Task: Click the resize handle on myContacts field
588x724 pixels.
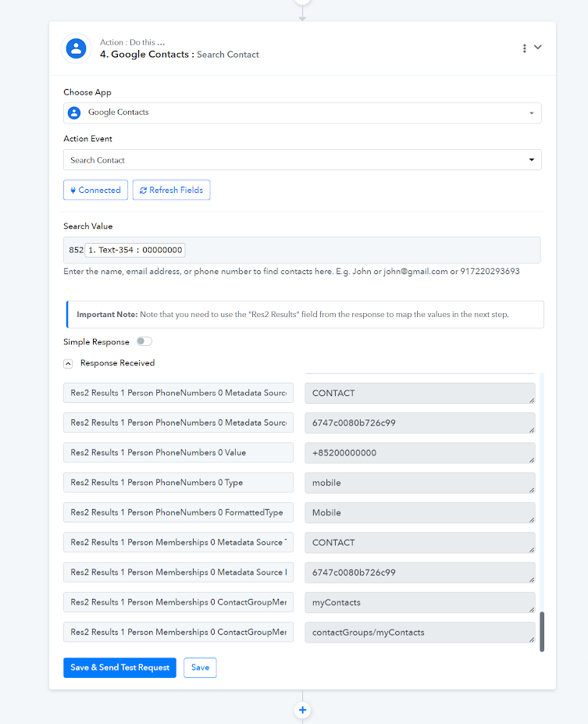Action: pos(532,609)
